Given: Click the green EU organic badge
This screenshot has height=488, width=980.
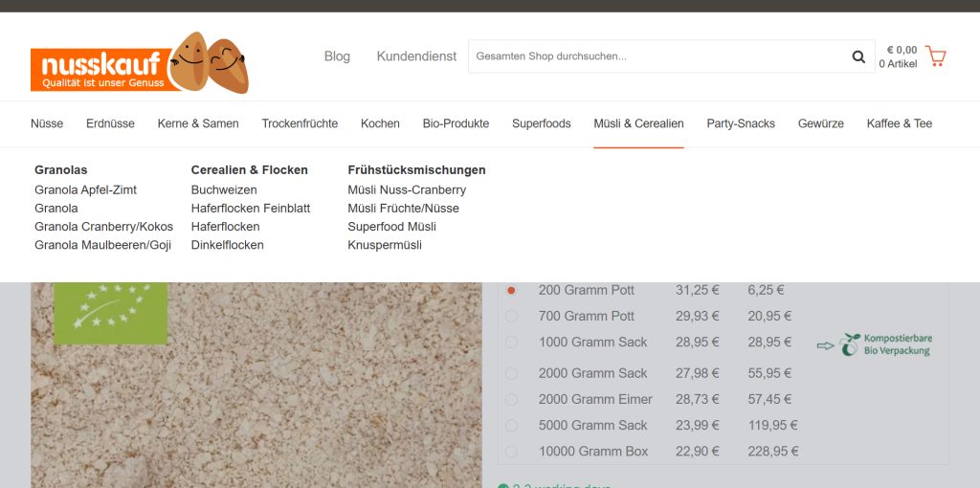Looking at the screenshot, I should point(110,312).
